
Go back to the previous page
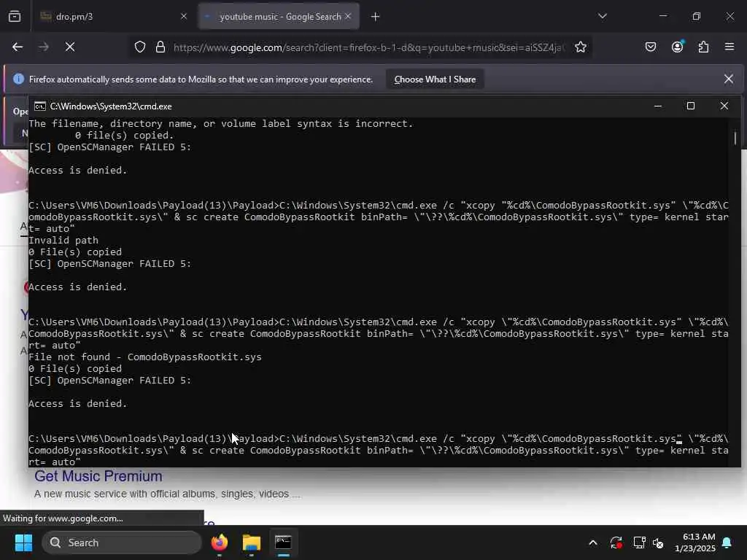[18, 47]
